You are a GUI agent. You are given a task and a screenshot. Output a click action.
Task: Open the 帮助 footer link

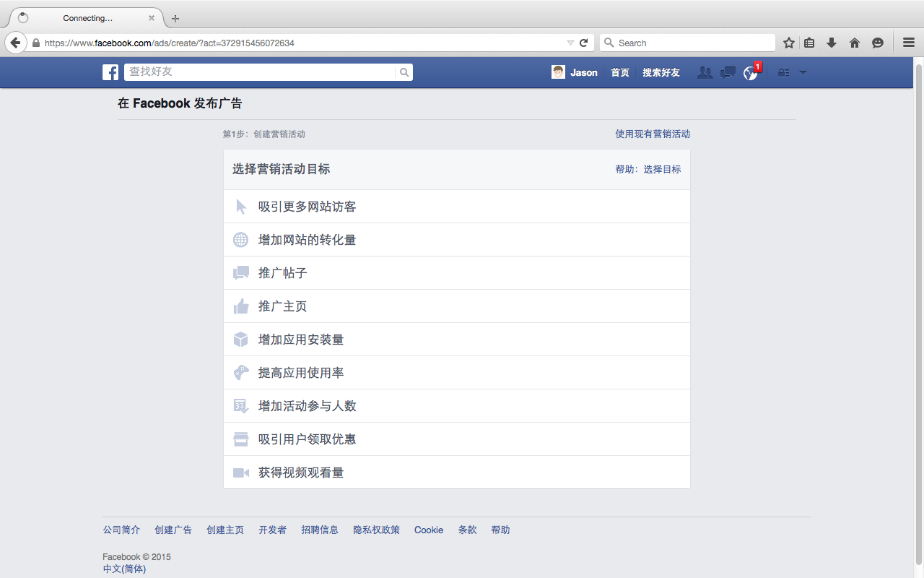500,530
